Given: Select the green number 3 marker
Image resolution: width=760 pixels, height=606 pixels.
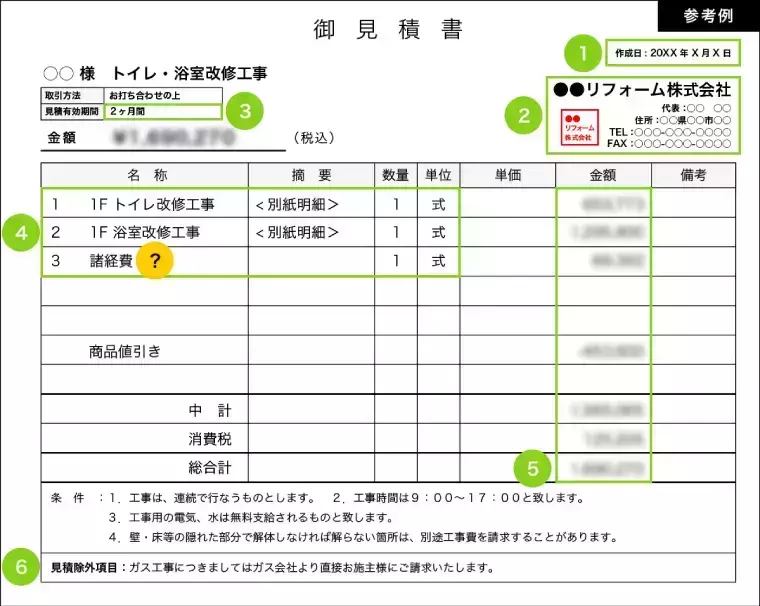Looking at the screenshot, I should 244,110.
